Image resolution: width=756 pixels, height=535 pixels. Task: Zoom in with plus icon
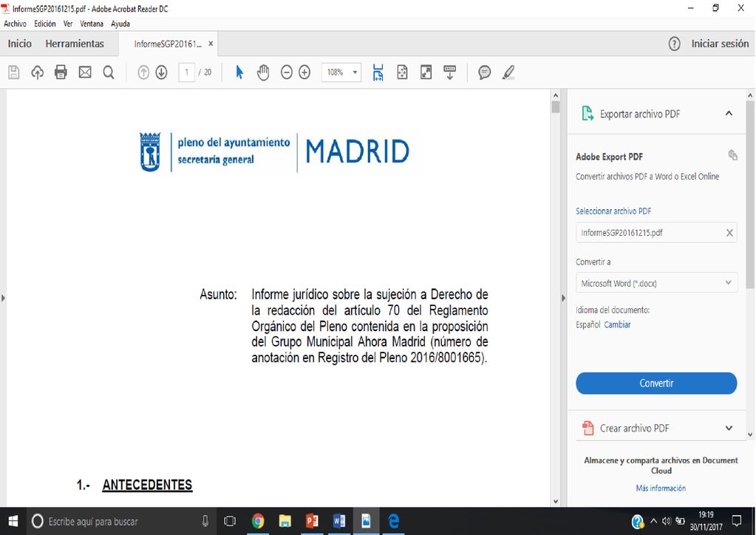click(x=304, y=72)
